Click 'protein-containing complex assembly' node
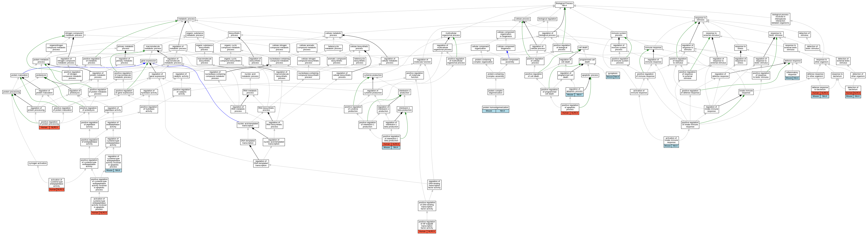The image size is (868, 235). [x=495, y=75]
